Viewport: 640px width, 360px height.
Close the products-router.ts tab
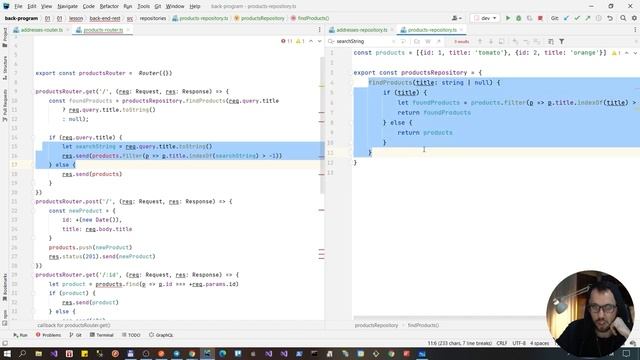tap(128, 30)
